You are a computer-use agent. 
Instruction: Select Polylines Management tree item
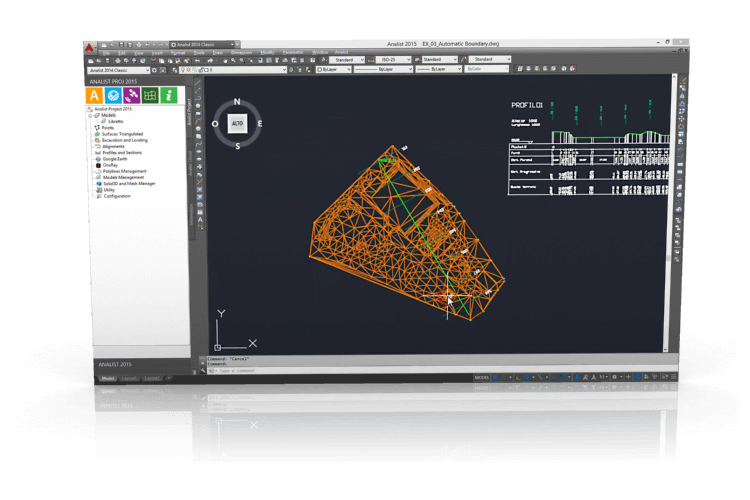point(124,171)
